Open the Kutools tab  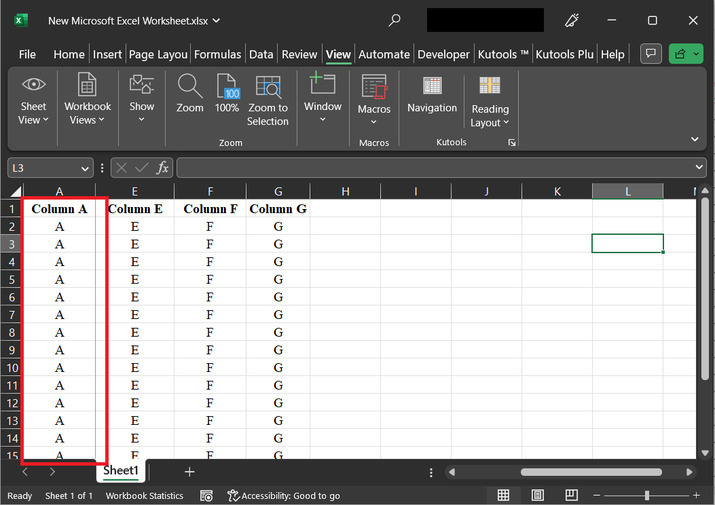[x=503, y=54]
